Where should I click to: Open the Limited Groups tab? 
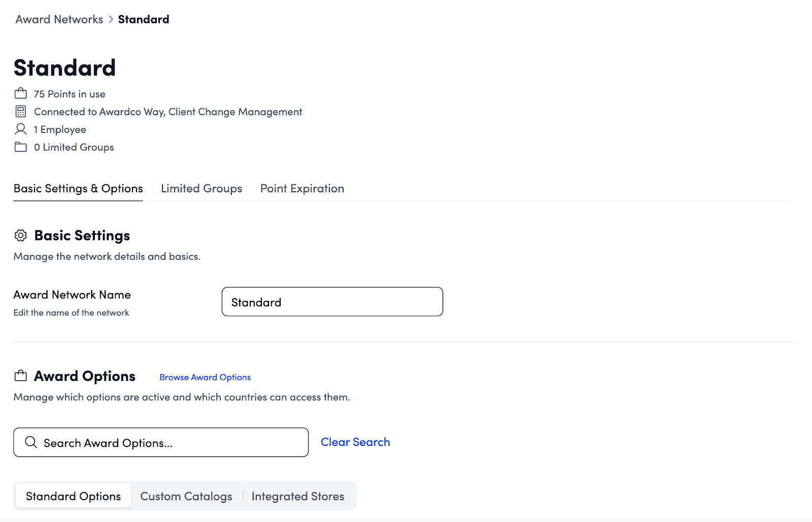[201, 189]
